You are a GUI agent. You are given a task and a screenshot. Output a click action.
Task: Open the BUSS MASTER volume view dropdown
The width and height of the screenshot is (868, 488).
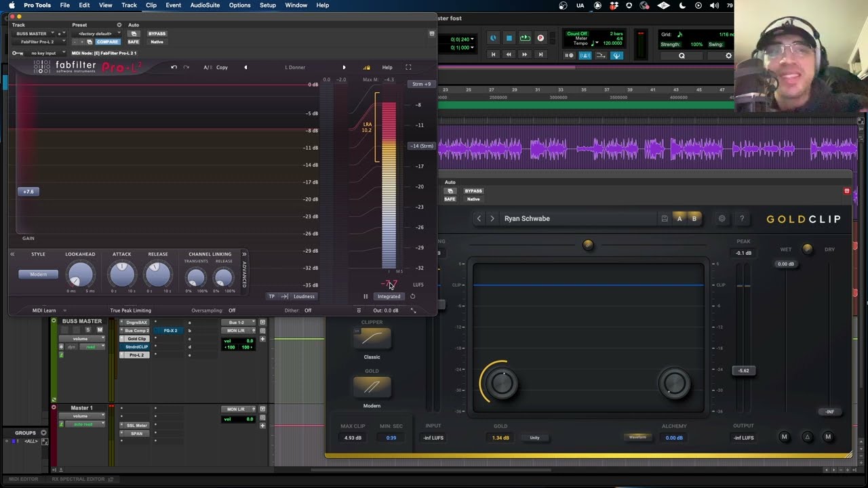click(81, 339)
